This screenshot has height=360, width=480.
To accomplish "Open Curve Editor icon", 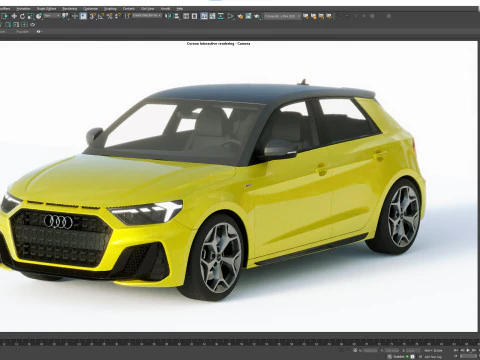I will pyautogui.click(x=212, y=16).
